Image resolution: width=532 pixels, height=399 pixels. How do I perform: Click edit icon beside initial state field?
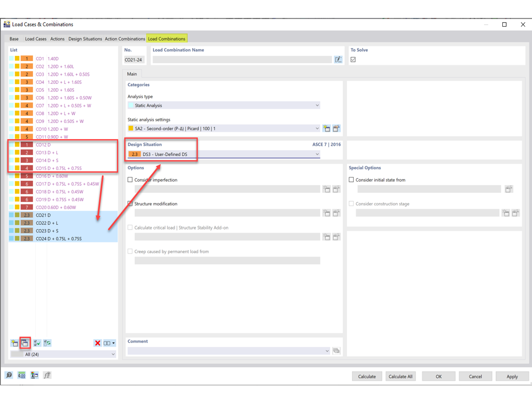point(509,189)
